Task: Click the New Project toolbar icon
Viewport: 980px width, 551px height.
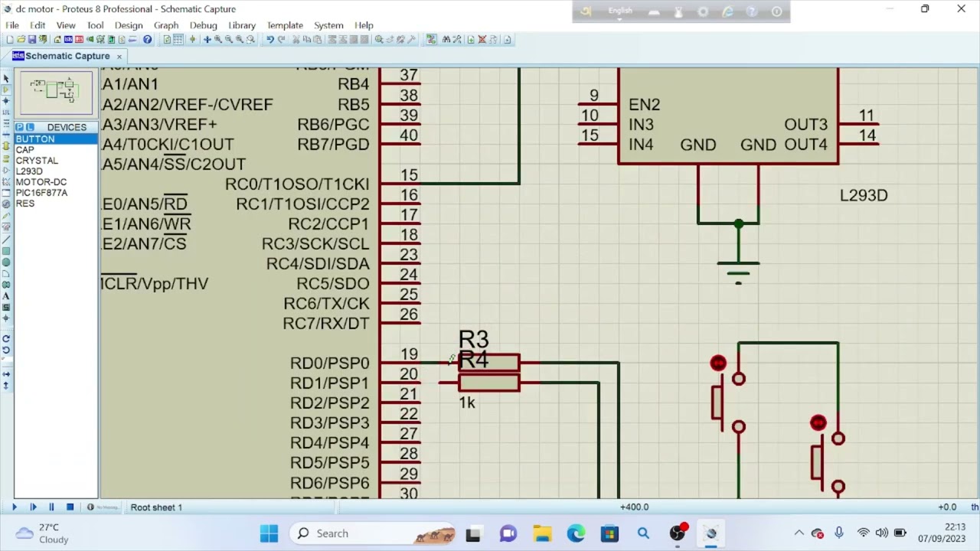Action: [x=11, y=39]
